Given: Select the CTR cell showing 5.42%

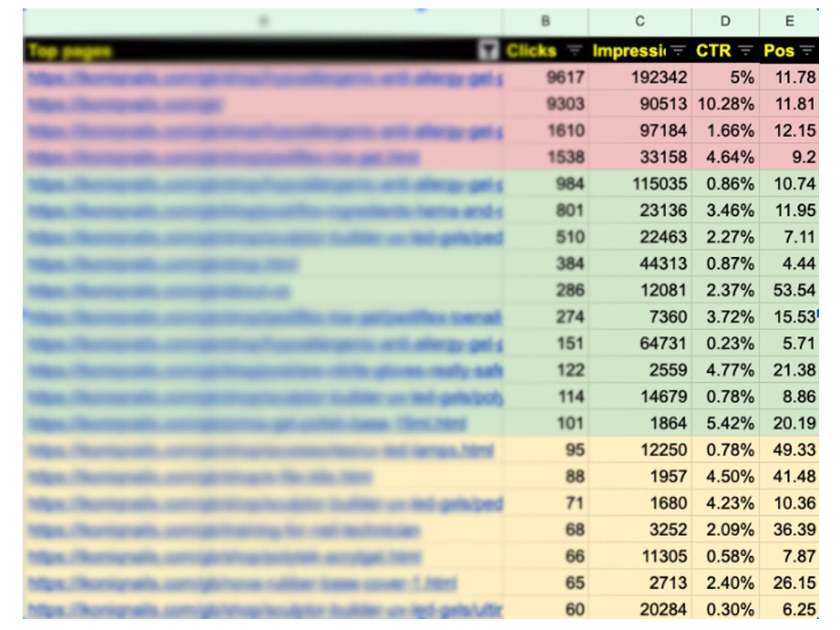Looking at the screenshot, I should point(726,423).
